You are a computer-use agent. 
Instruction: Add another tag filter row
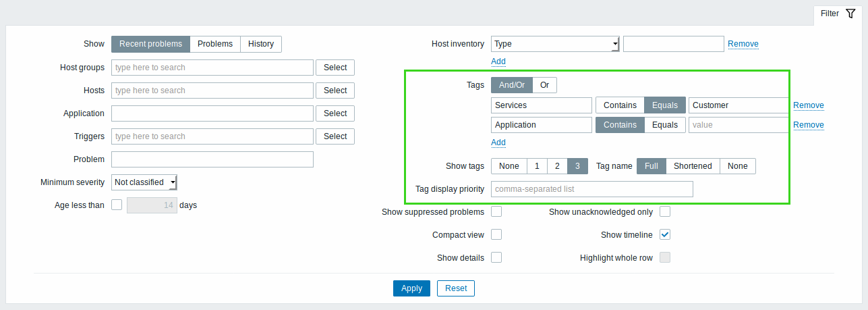tap(498, 143)
